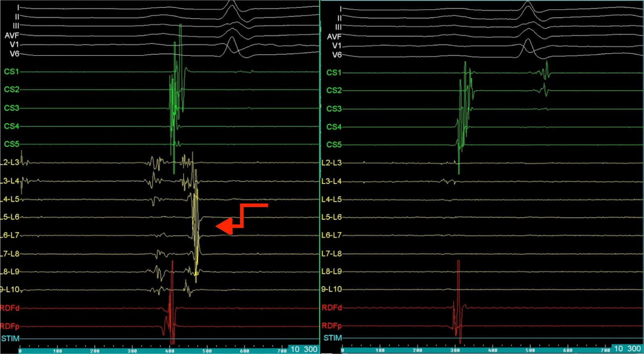
Task: Click the red stimulus spike on right RDFd trace
Action: [x=458, y=282]
